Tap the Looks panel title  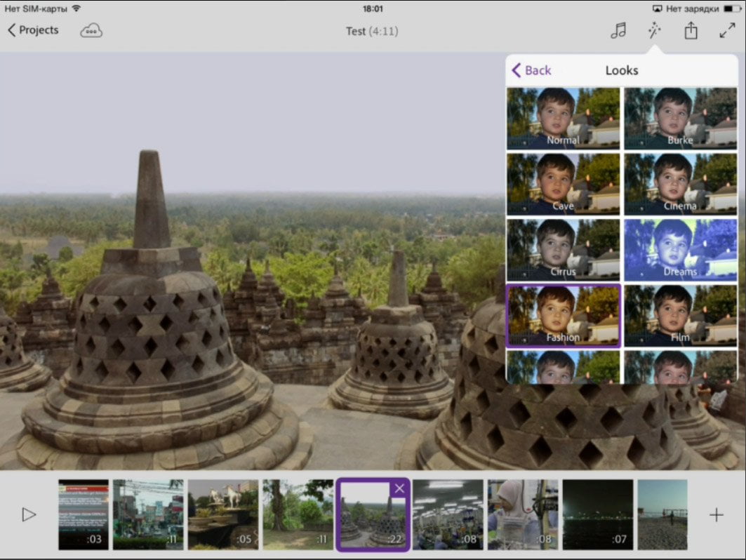[621, 70]
